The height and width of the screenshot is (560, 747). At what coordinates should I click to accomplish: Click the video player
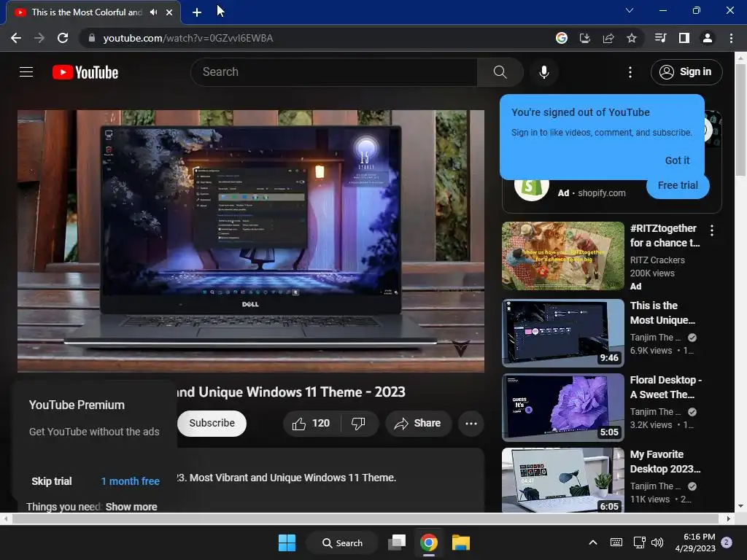251,241
